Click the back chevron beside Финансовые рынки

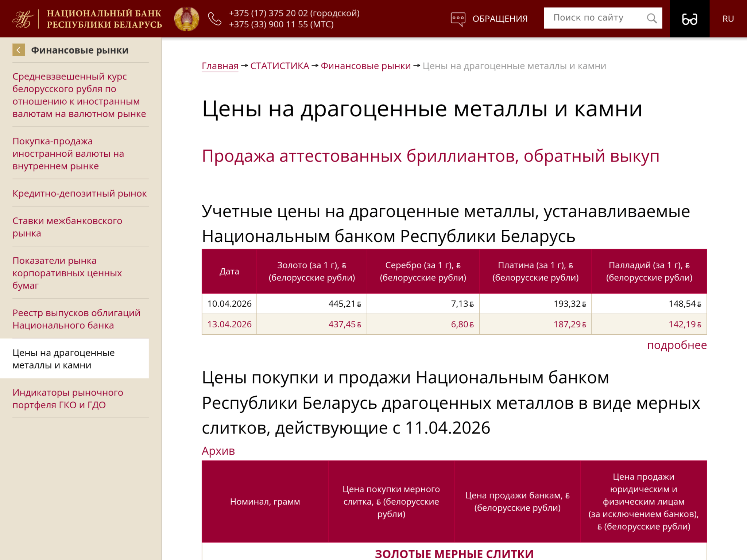click(x=19, y=50)
